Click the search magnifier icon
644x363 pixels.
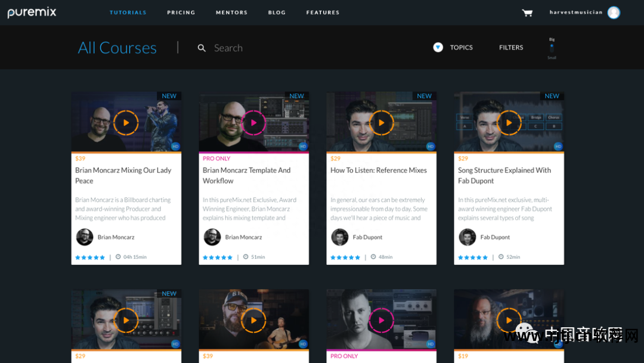202,48
